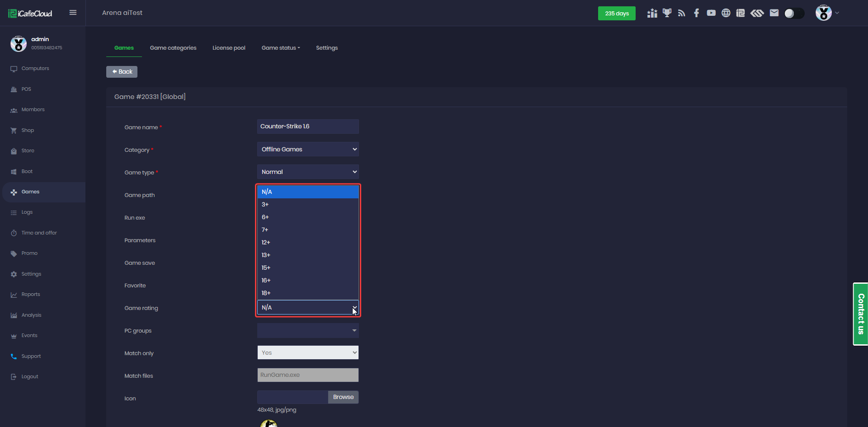Click the Back button
The height and width of the screenshot is (427, 868).
pyautogui.click(x=122, y=72)
